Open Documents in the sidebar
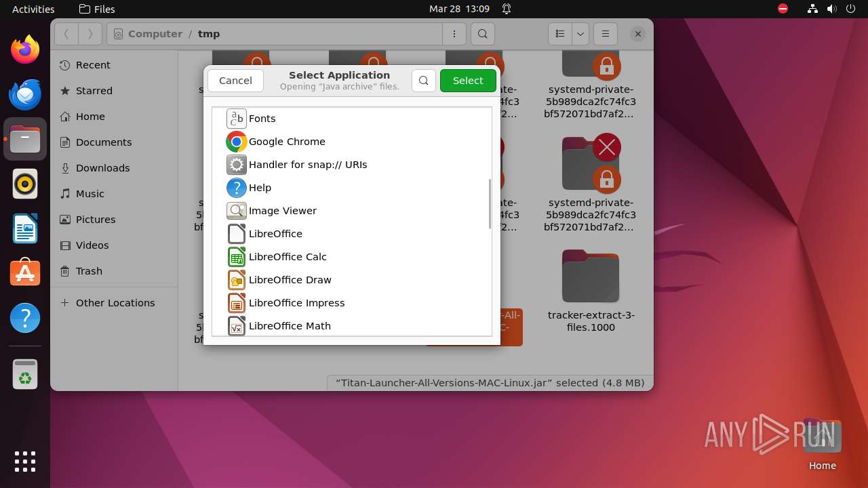Viewport: 868px width, 488px height. coord(114,142)
